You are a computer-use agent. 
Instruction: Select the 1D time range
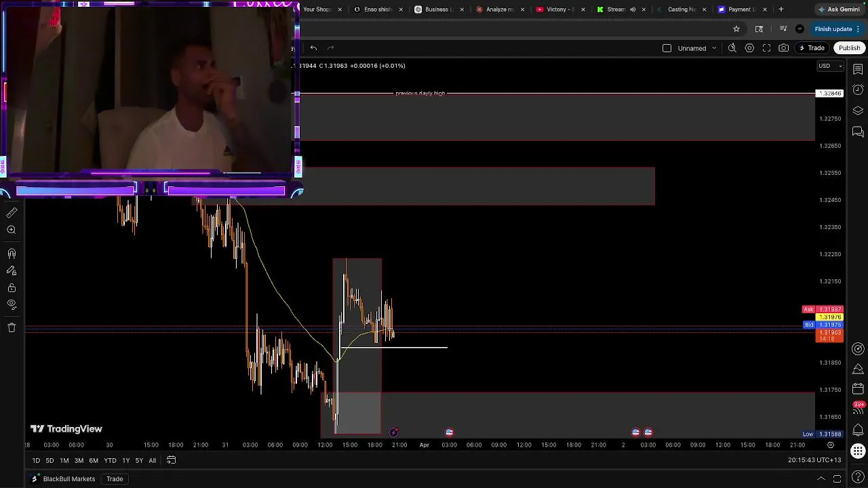pos(36,461)
